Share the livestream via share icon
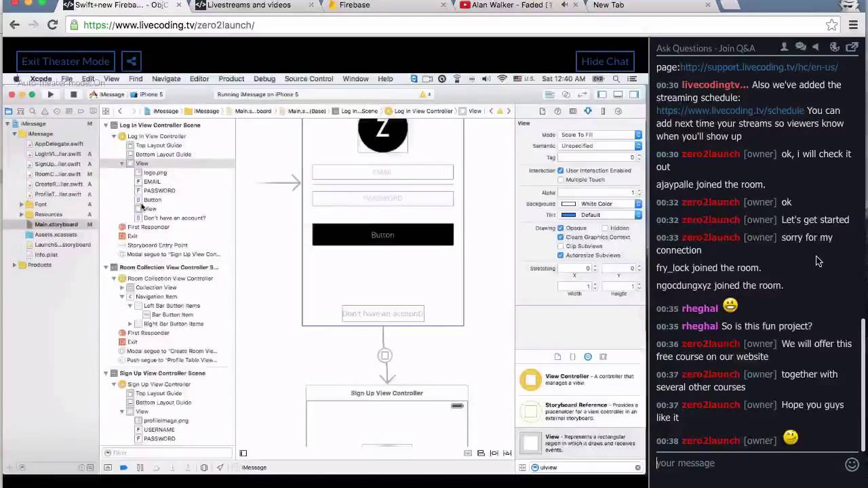Screen dimensions: 868x488 click(x=132, y=62)
